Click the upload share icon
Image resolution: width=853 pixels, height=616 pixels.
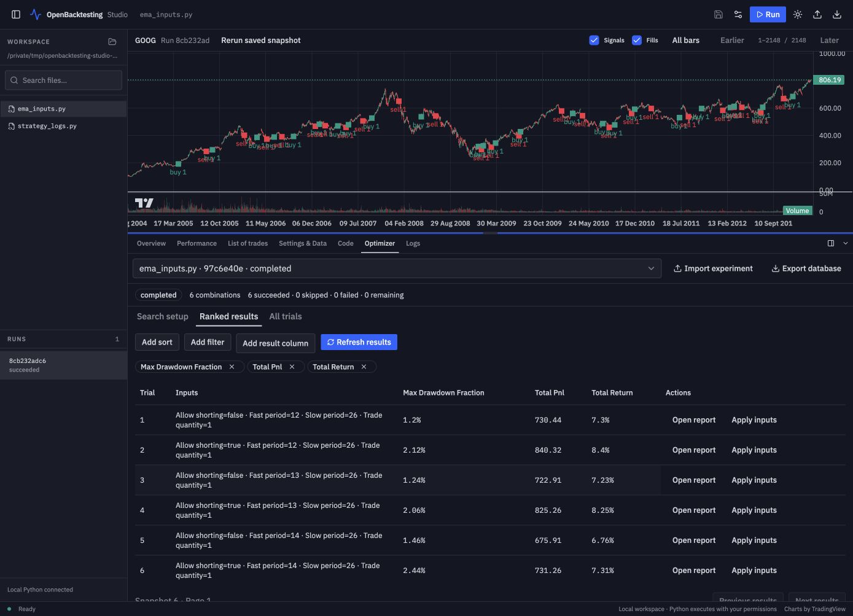pos(817,14)
